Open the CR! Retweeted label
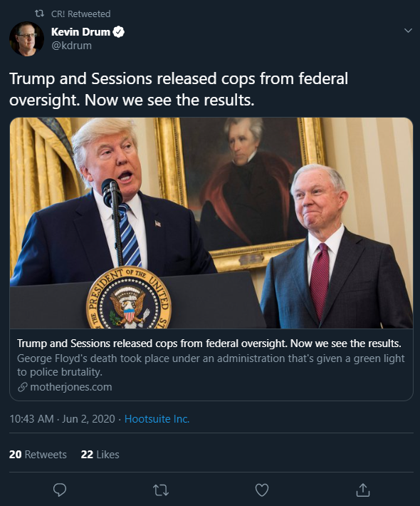Screen dimensions: 420x506 click(x=80, y=14)
